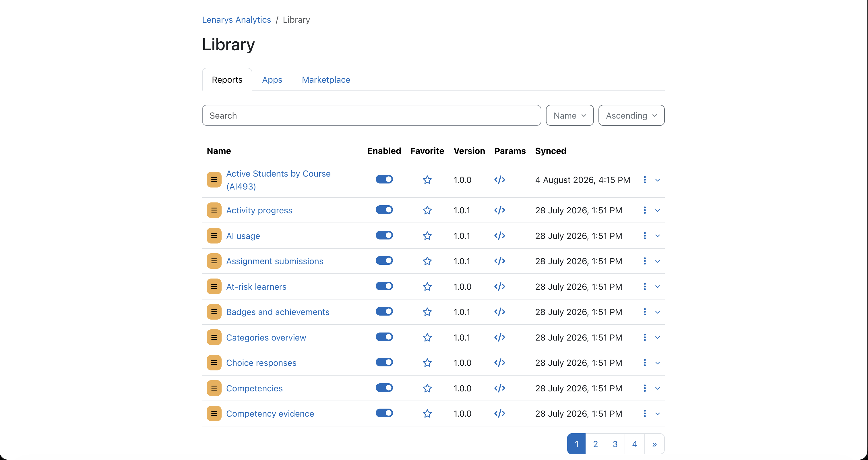Toggle Badges and achievements enabled switch

click(x=384, y=311)
